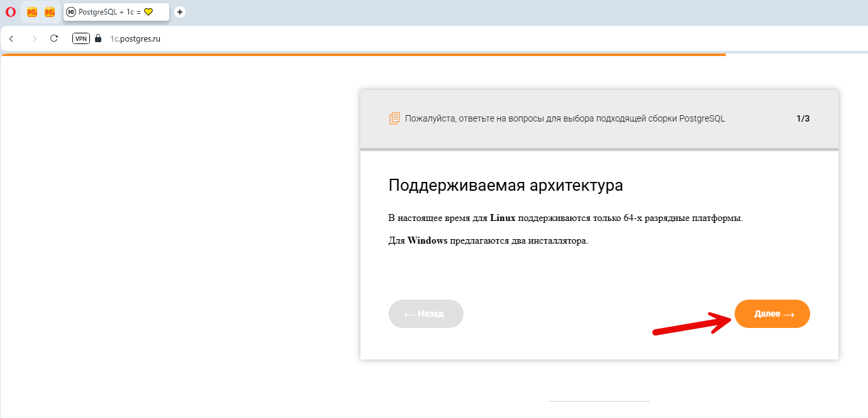The height and width of the screenshot is (418, 868).
Task: Click the bold 'Linux' word
Action: 503,218
